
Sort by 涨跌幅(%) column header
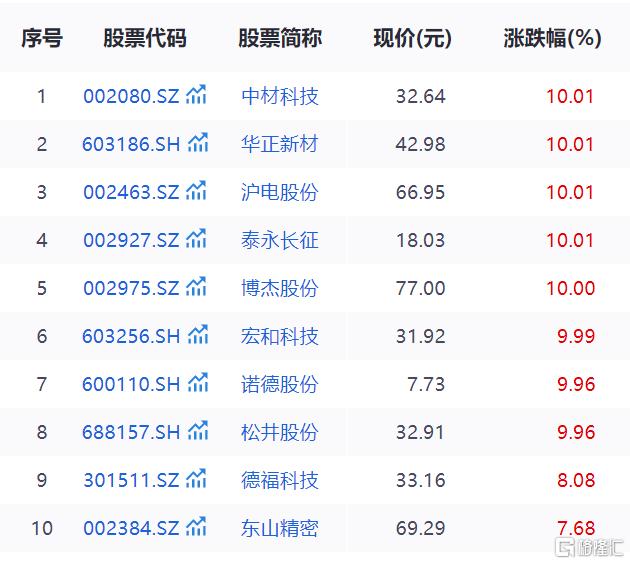pyautogui.click(x=552, y=39)
